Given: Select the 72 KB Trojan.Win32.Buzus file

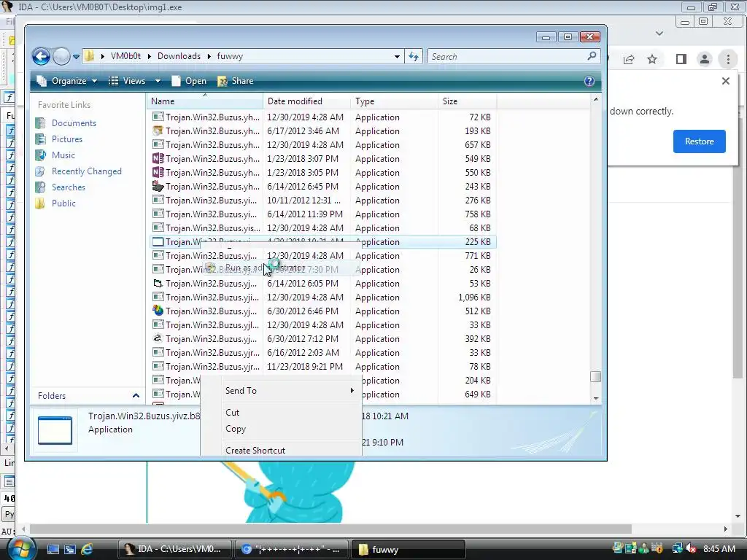Looking at the screenshot, I should (323, 117).
